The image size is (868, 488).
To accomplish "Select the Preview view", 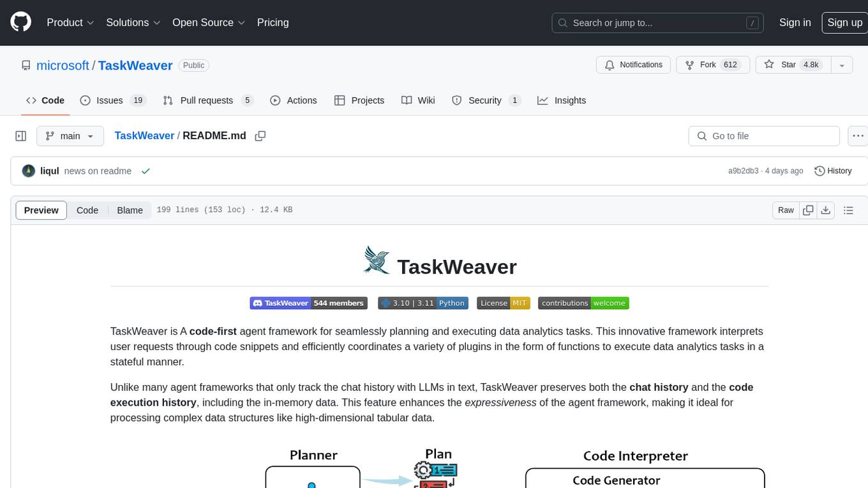I will tap(41, 210).
